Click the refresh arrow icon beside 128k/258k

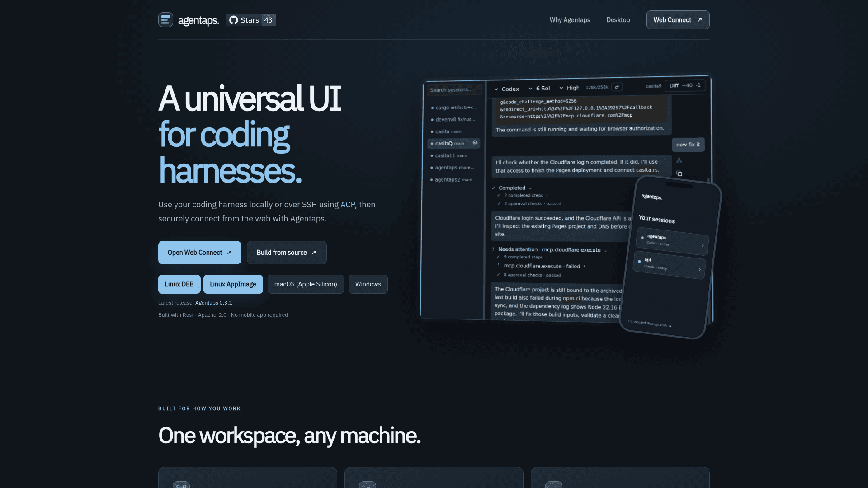click(x=617, y=87)
